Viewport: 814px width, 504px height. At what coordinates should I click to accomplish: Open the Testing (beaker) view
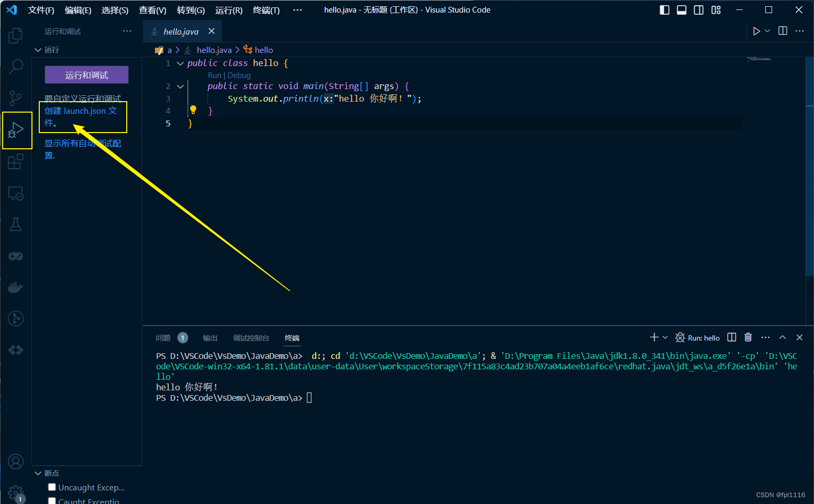click(x=15, y=224)
